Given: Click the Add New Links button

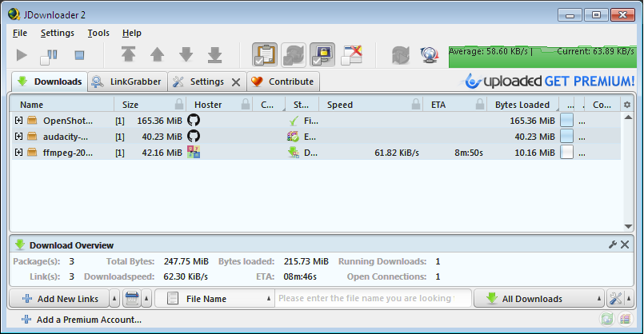Looking at the screenshot, I should point(59,299).
